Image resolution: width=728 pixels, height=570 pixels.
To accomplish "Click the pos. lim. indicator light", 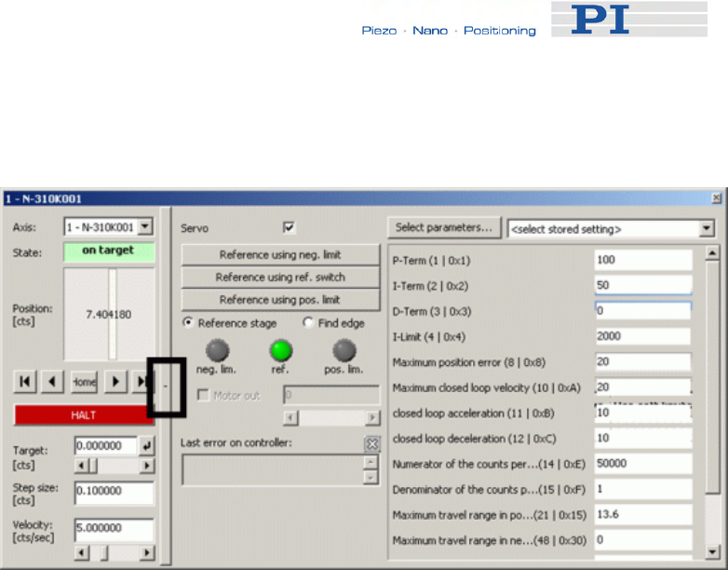I will click(x=344, y=351).
